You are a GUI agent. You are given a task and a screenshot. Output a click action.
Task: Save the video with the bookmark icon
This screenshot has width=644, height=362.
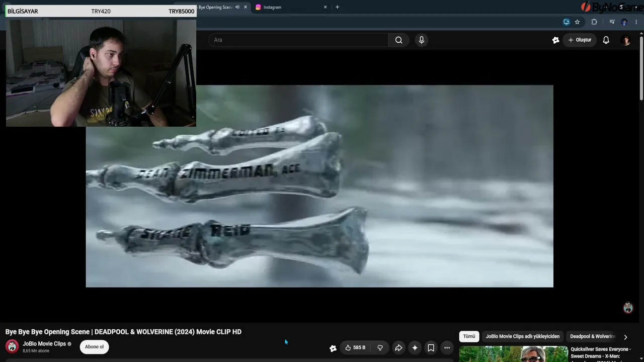coord(431,348)
